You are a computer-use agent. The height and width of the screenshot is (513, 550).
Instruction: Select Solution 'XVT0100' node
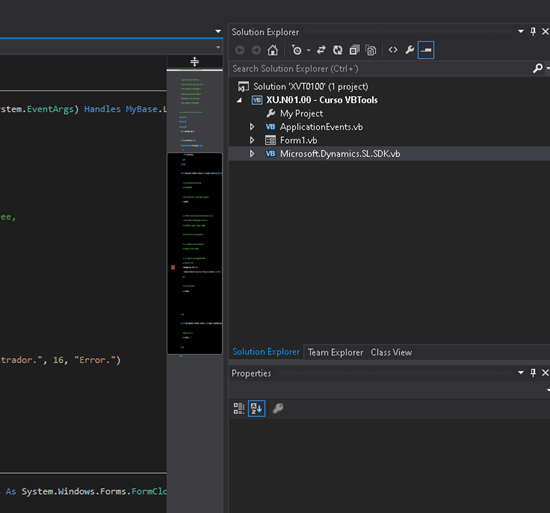click(x=311, y=86)
